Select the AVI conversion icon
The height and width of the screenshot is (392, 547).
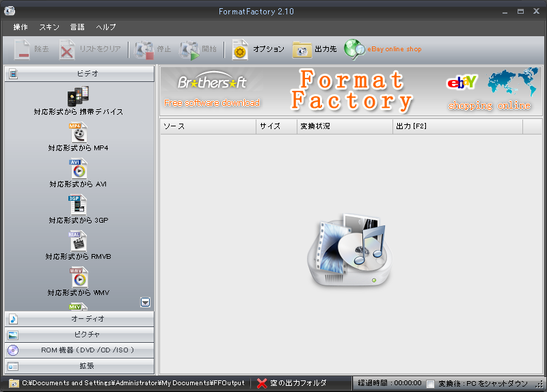[78, 169]
